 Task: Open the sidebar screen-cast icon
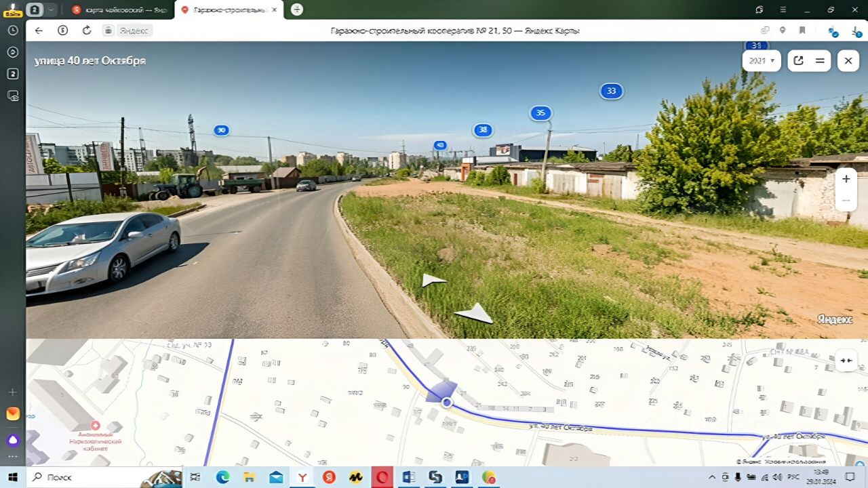13,96
